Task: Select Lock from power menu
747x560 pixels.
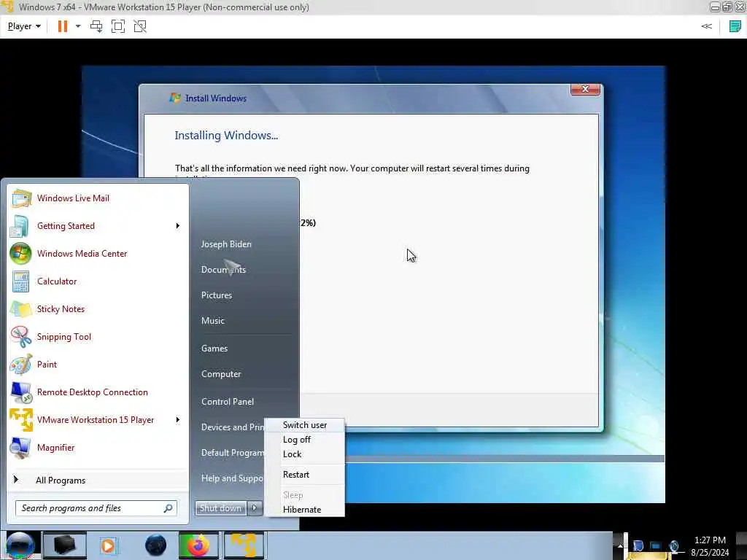Action: point(292,454)
